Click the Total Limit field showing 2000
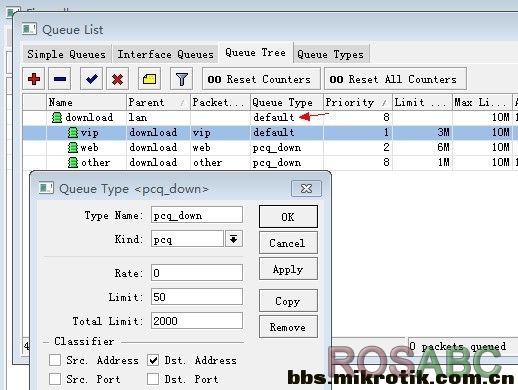Screen dimensions: 518x390 click(x=197, y=321)
